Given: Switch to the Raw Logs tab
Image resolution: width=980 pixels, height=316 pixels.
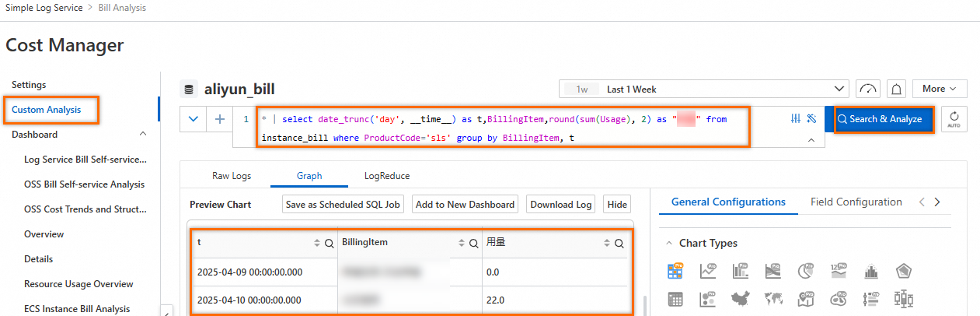Looking at the screenshot, I should 232,176.
